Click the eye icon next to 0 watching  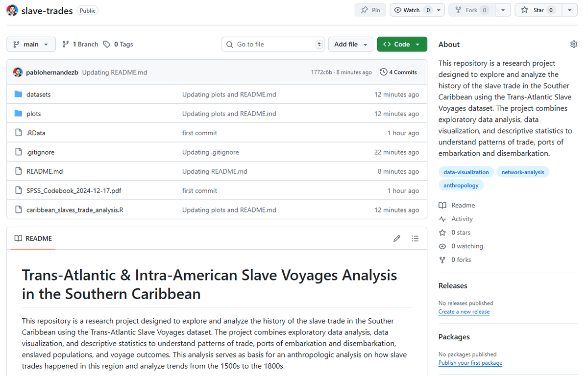coord(442,246)
